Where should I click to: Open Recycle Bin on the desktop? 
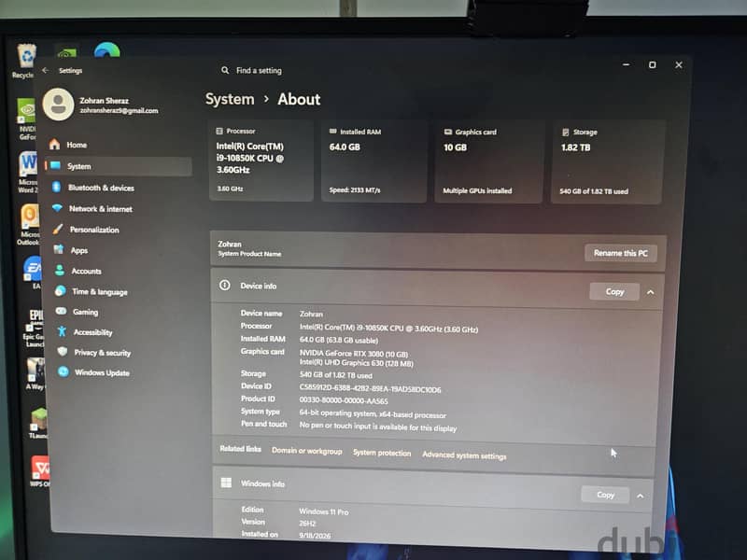[x=25, y=61]
